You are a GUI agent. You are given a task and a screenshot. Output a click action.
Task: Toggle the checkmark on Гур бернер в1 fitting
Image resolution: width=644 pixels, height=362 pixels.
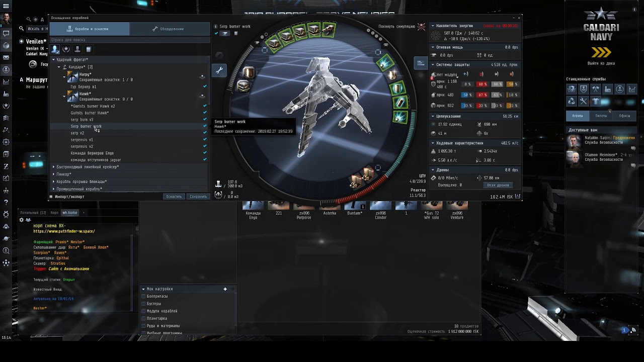coord(205,86)
